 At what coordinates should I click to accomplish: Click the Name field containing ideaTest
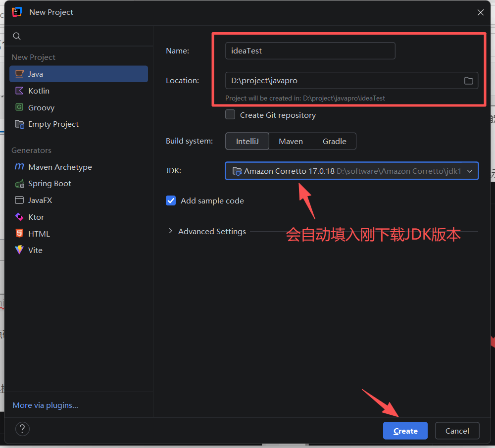(310, 51)
